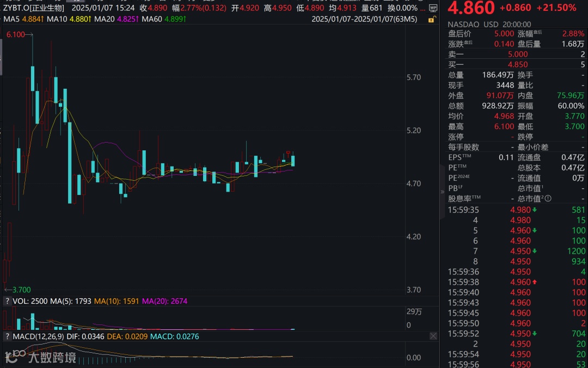Screen dimensions: 588x368
Task: Click the 4.20 price axis label
Action: (x=414, y=236)
